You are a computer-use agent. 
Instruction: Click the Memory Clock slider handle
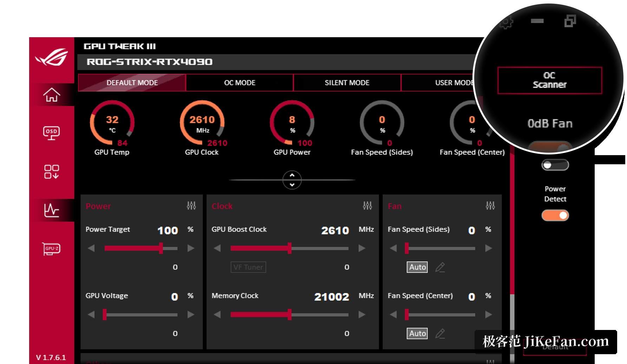[289, 315]
